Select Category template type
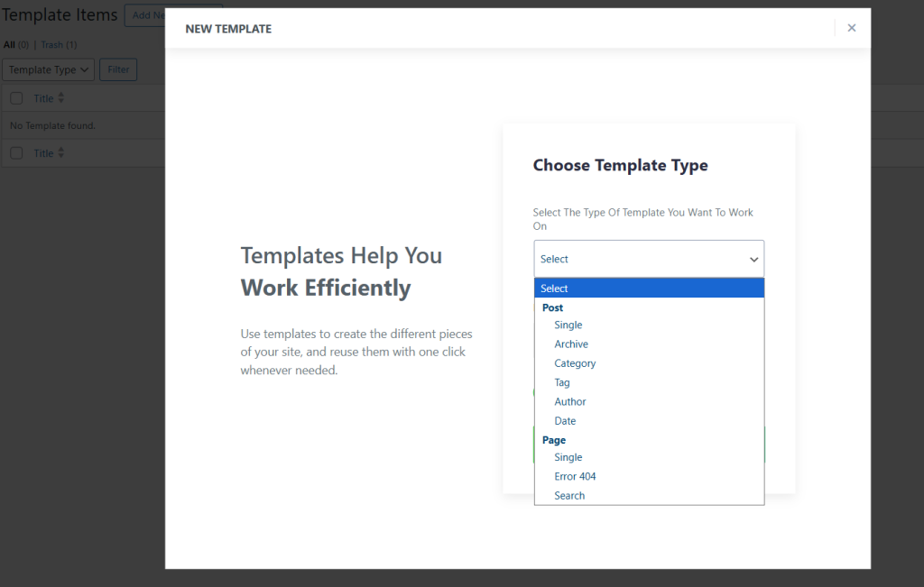Viewport: 924px width, 587px height. (575, 363)
